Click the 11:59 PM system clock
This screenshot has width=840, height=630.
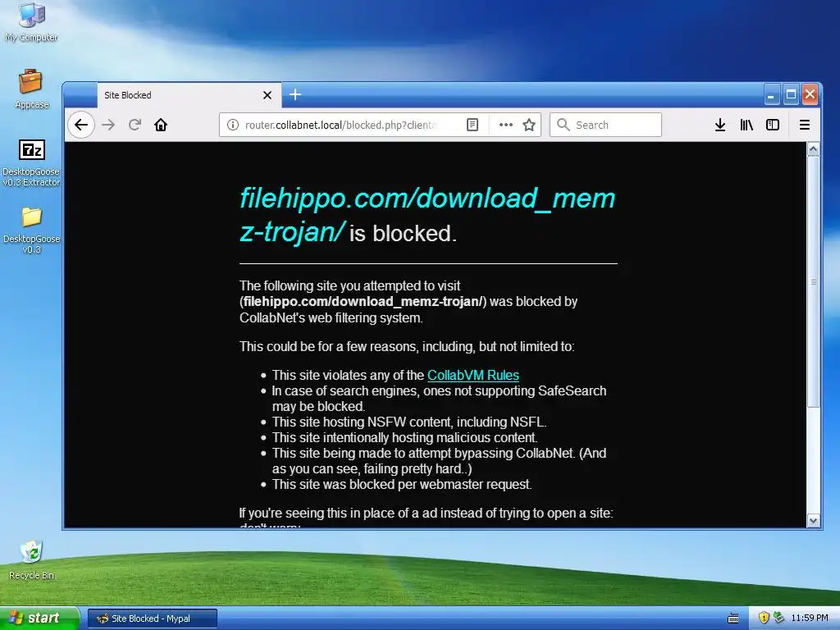pyautogui.click(x=810, y=619)
